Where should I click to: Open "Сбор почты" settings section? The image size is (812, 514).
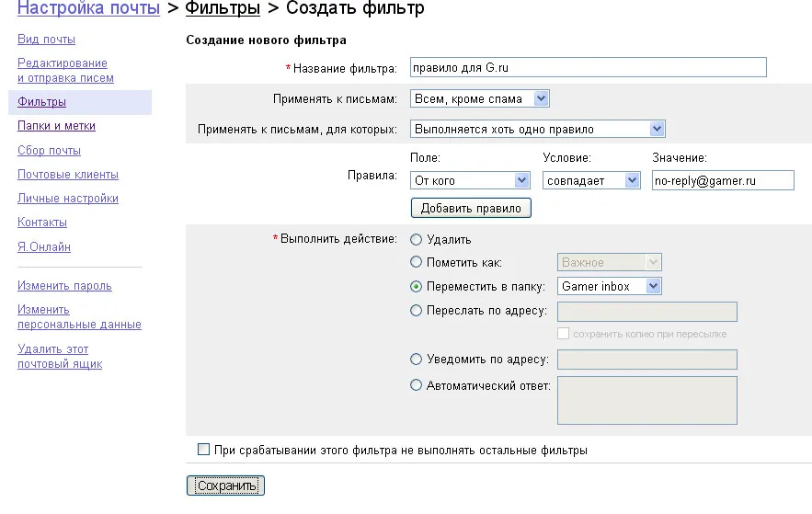pyautogui.click(x=49, y=150)
